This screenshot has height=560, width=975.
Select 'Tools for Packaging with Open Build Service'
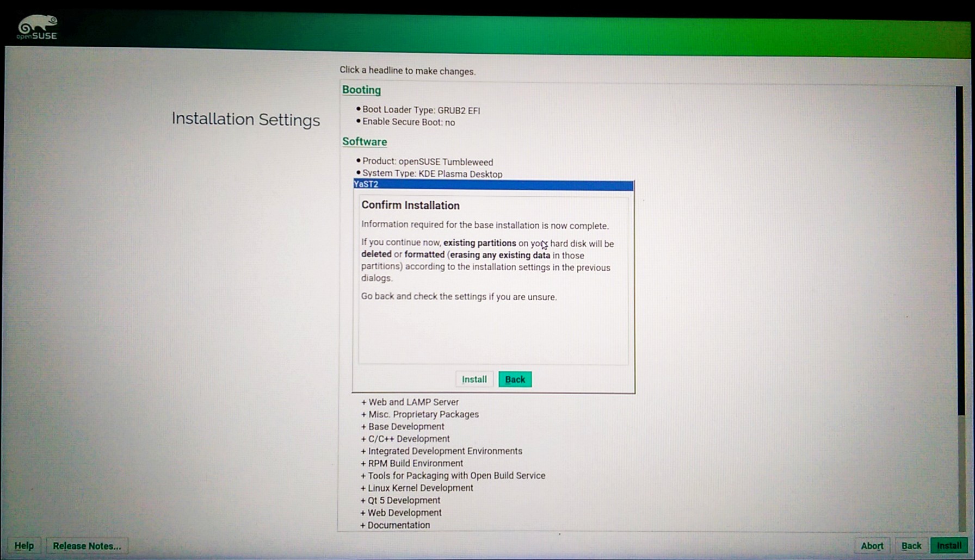(453, 476)
